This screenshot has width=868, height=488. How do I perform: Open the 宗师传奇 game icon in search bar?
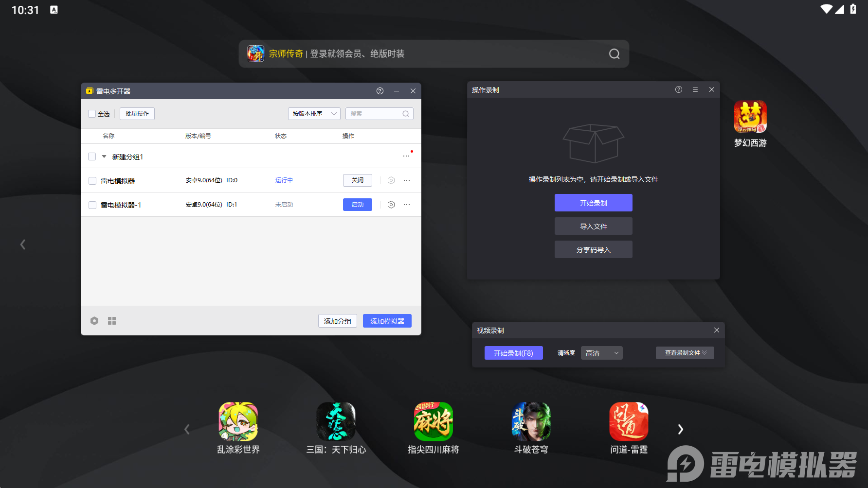(x=255, y=53)
